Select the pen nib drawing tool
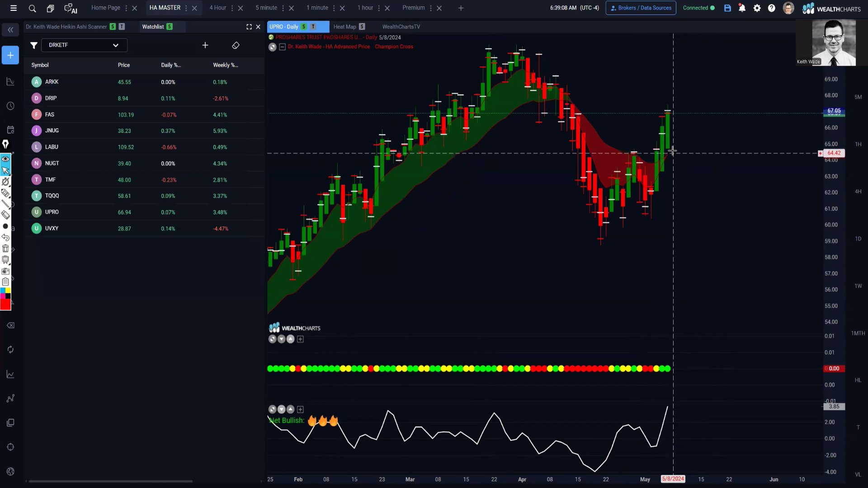The image size is (868, 488). pos(5,144)
